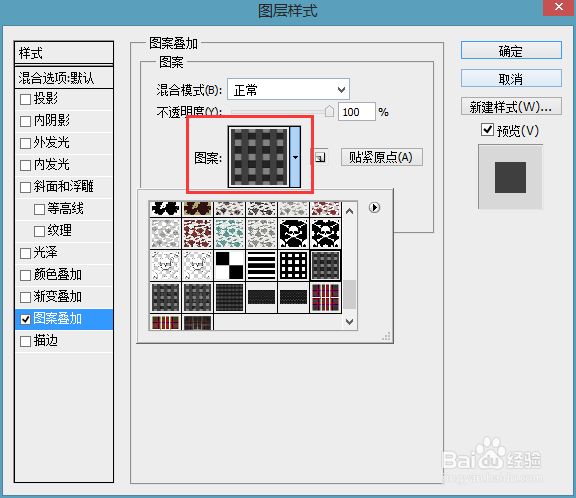Image resolution: width=576 pixels, height=498 pixels.
Task: Click the pattern list scroll-up arrow
Action: 349,211
